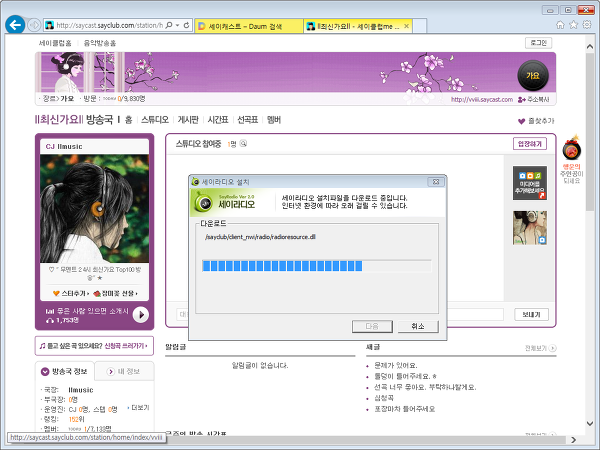Open post 신청곡 in 새글 list

click(x=384, y=398)
